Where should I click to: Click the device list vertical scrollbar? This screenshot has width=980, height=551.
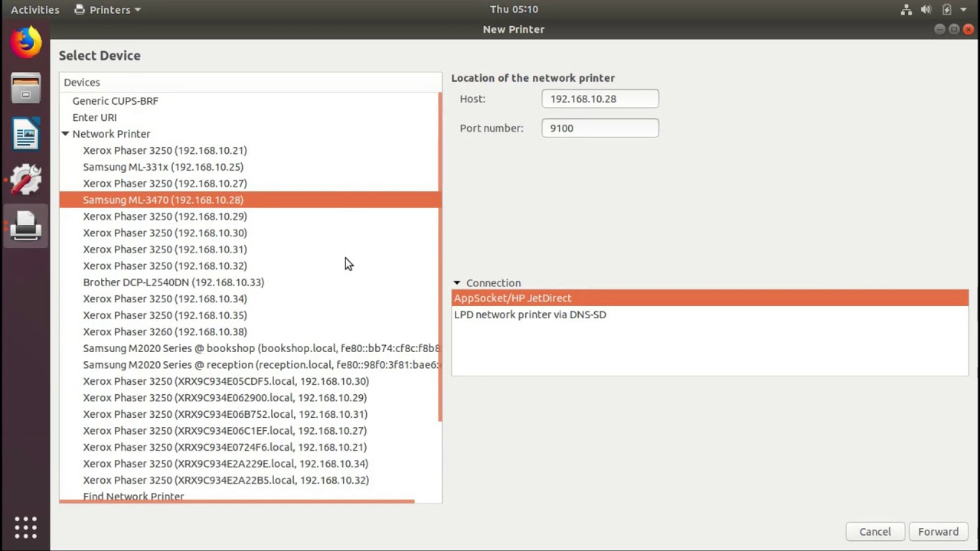[439, 256]
